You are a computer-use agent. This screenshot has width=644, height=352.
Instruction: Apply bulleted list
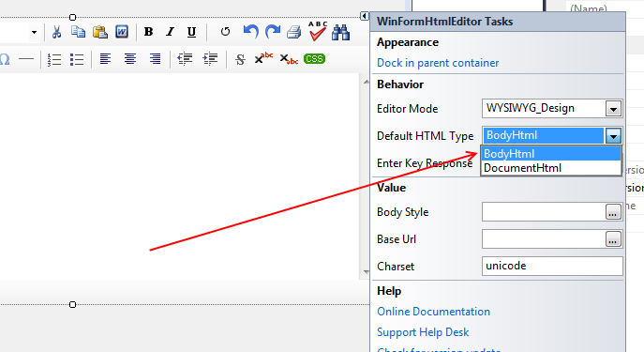76,60
